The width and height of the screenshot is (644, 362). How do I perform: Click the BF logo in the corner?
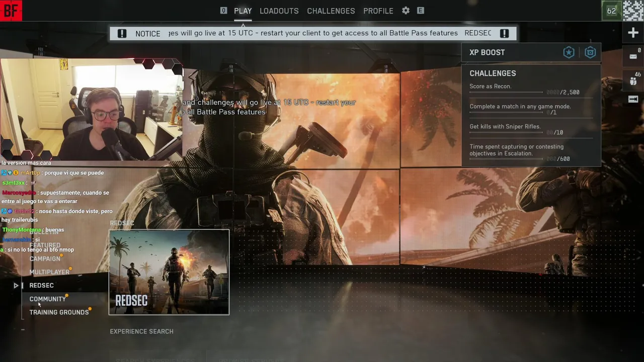[x=11, y=11]
